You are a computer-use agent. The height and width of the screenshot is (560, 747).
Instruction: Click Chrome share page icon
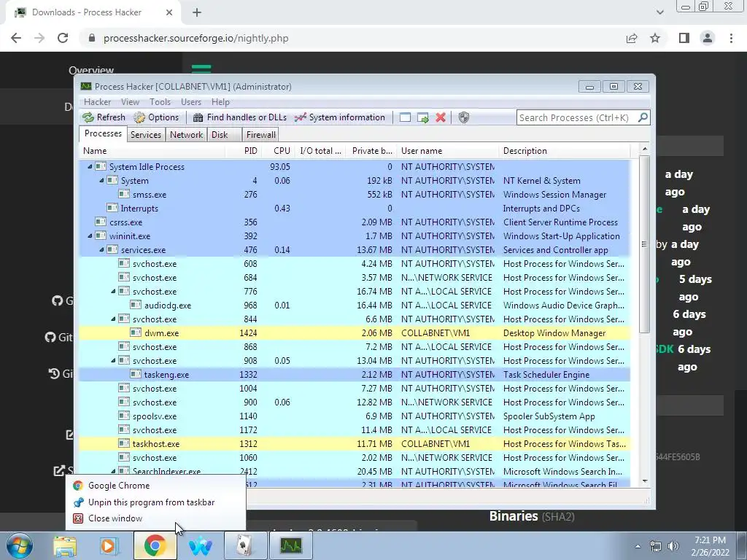(x=632, y=38)
